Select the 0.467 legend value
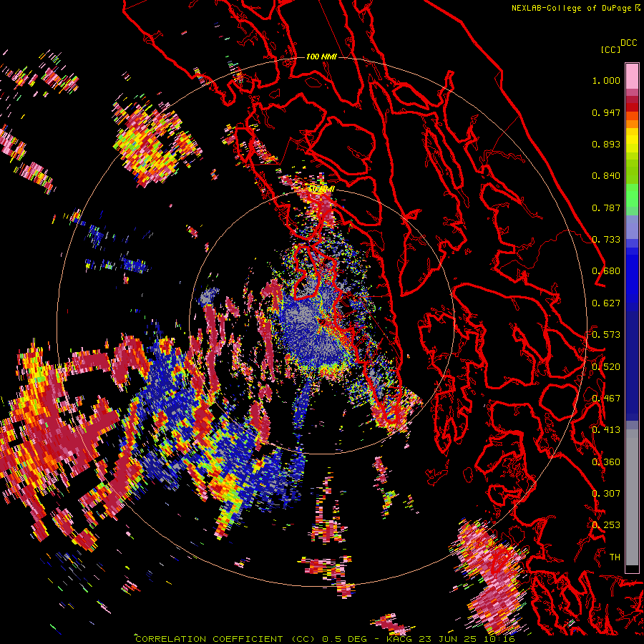Screen dimensions: 644x644 606,399
